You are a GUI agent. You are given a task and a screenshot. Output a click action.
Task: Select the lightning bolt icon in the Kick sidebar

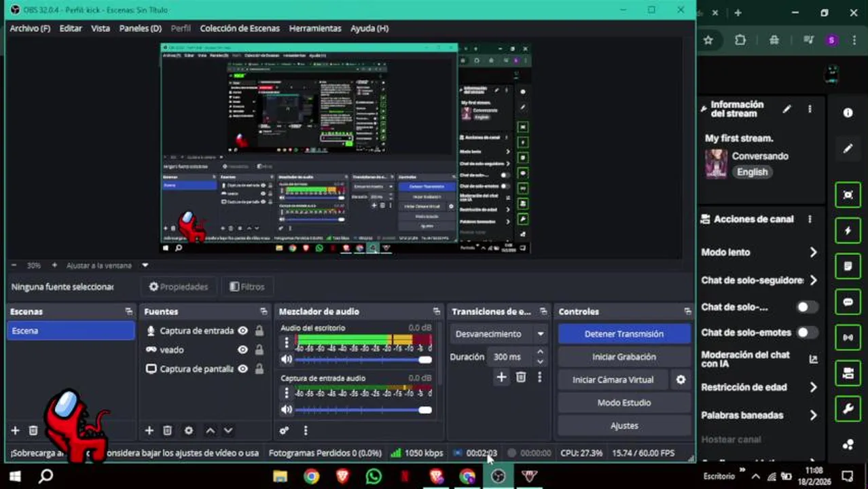848,231
